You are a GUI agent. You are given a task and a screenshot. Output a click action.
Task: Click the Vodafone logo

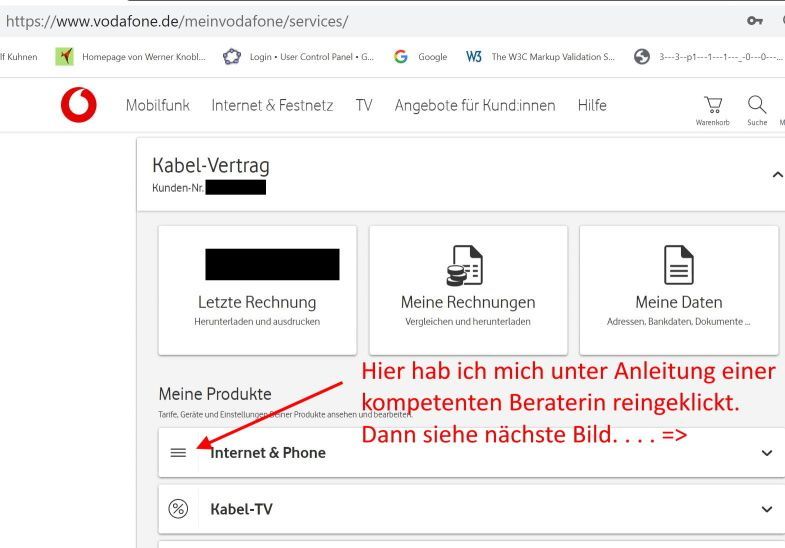[x=79, y=105]
